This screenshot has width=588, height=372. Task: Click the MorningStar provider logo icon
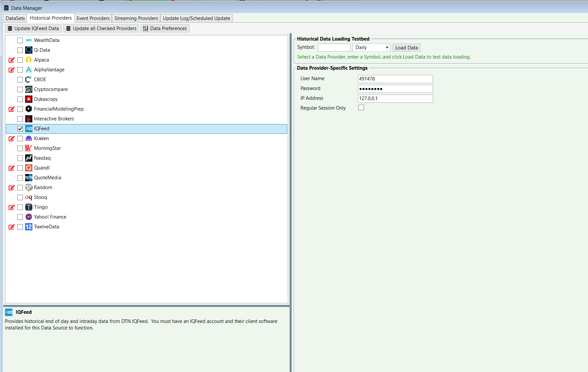[x=29, y=148]
